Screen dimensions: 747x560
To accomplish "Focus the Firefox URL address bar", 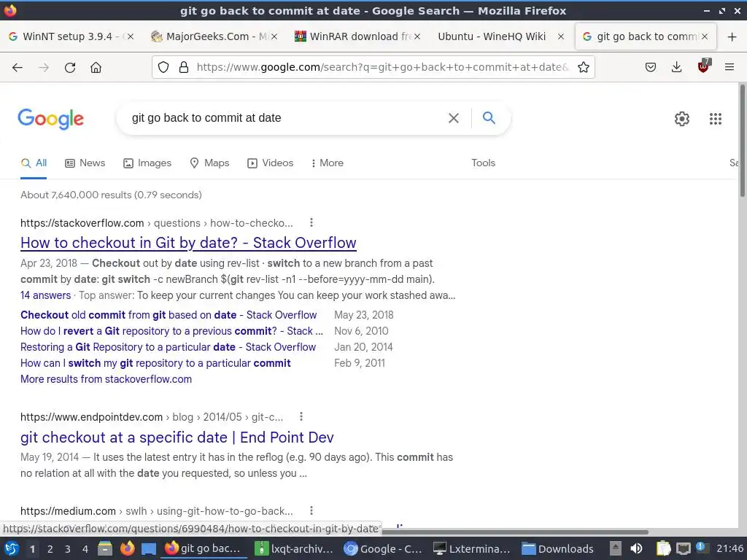I will pyautogui.click(x=382, y=67).
